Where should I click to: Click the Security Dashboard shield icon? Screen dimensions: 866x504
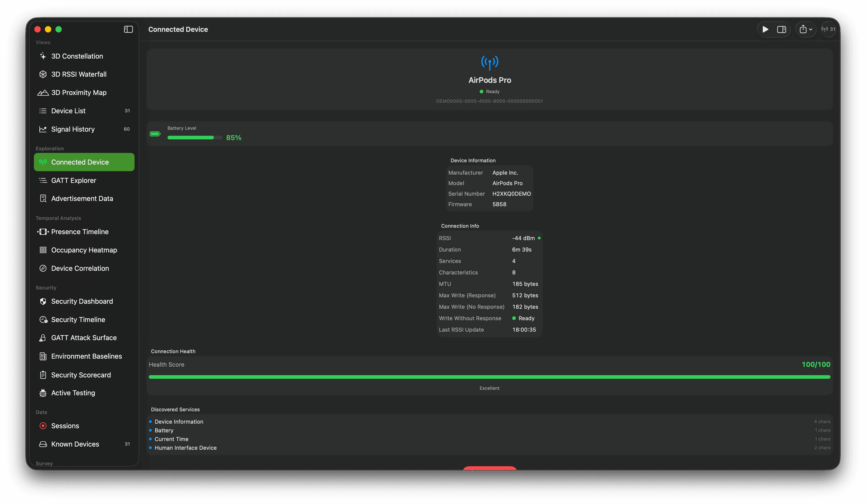coord(43,301)
